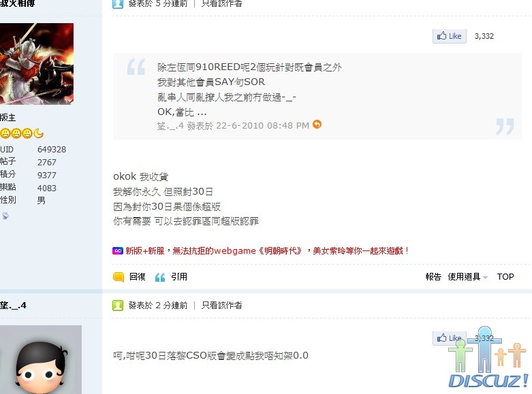Click the yellow 回復 reply speech bubble icon
This screenshot has height=394, width=532.
coord(119,277)
